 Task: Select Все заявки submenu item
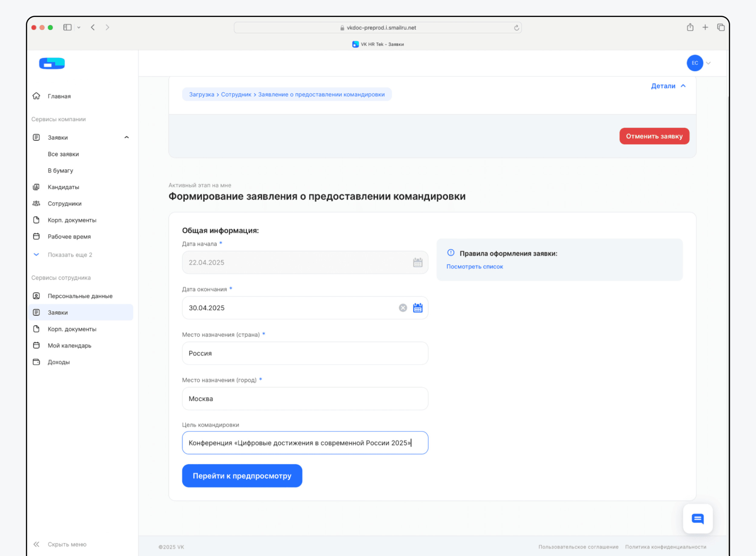(63, 154)
